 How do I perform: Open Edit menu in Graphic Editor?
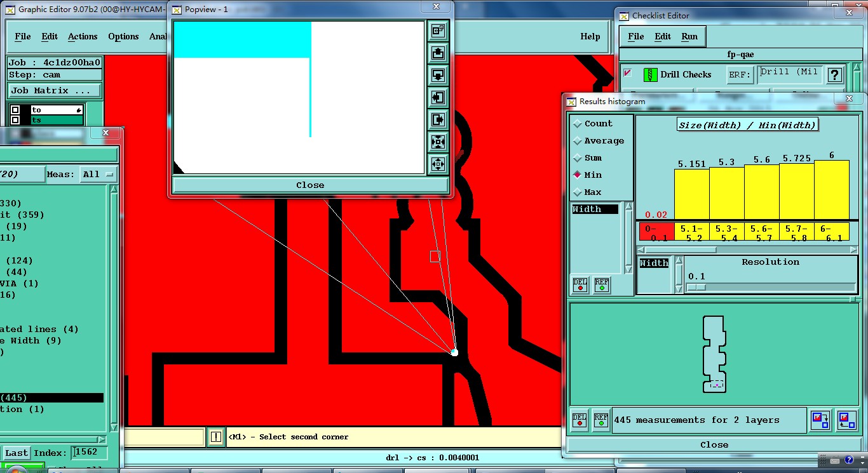50,36
